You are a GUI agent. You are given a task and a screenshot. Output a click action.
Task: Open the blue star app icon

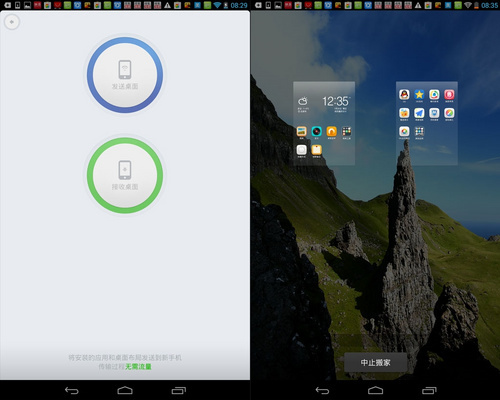419,95
